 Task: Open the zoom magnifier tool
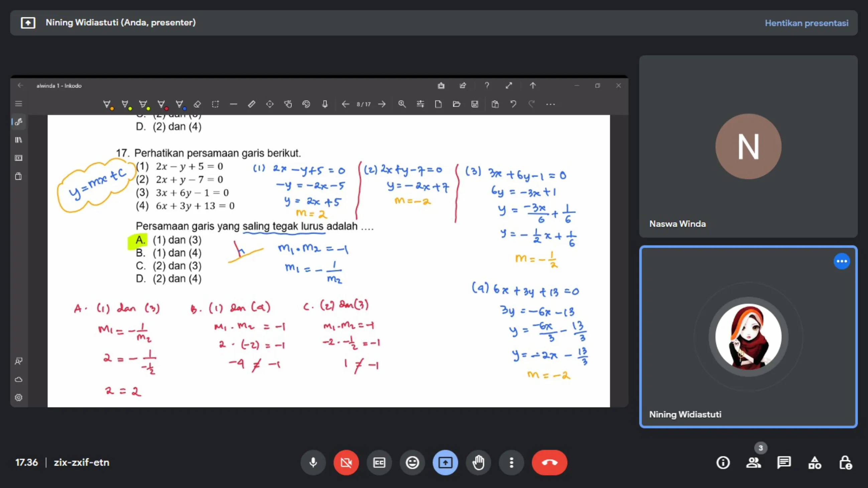[x=402, y=104]
